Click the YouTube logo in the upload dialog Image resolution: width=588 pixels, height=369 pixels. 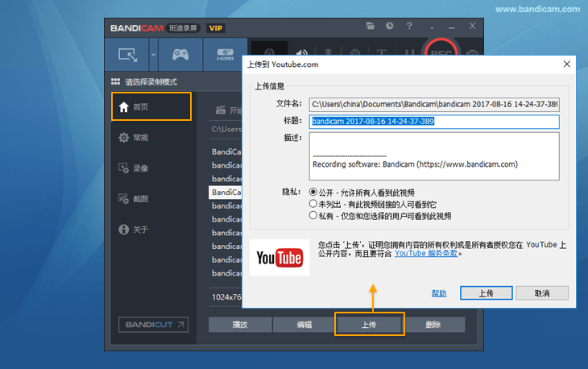coord(280,258)
